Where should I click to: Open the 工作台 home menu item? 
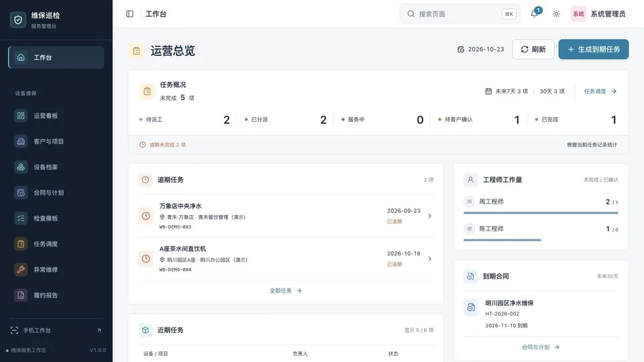coord(56,58)
